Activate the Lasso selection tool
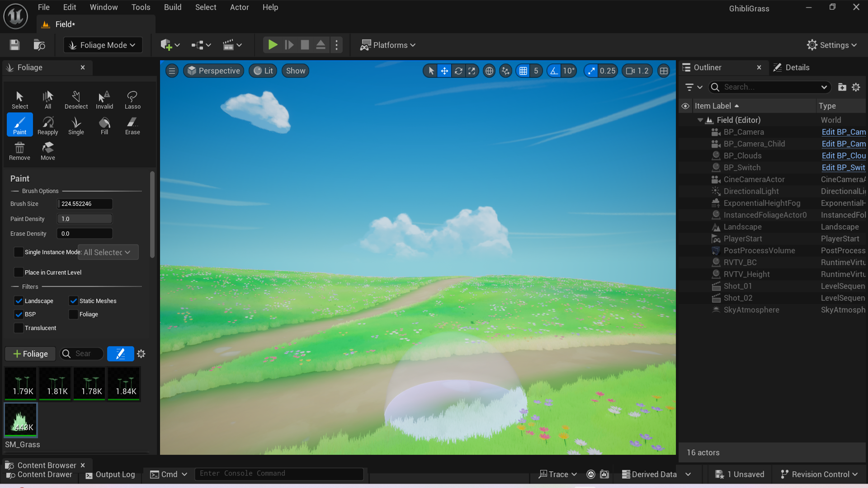868x488 pixels. point(132,99)
